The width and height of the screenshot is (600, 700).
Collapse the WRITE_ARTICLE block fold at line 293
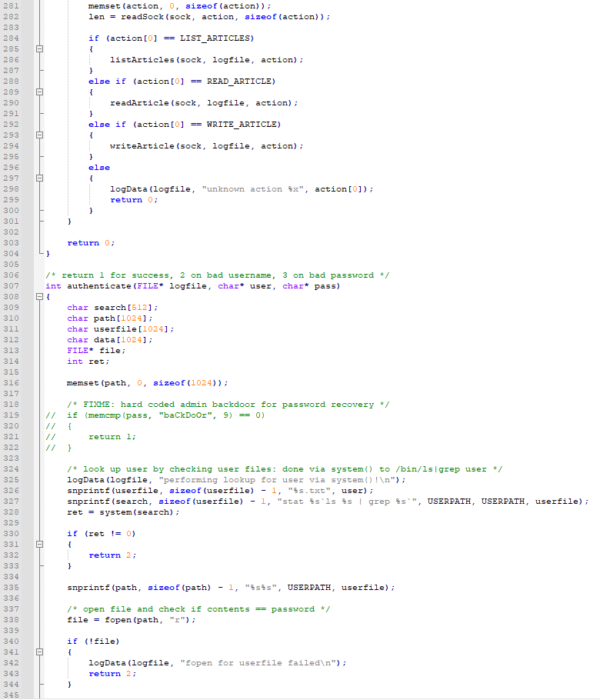point(39,135)
